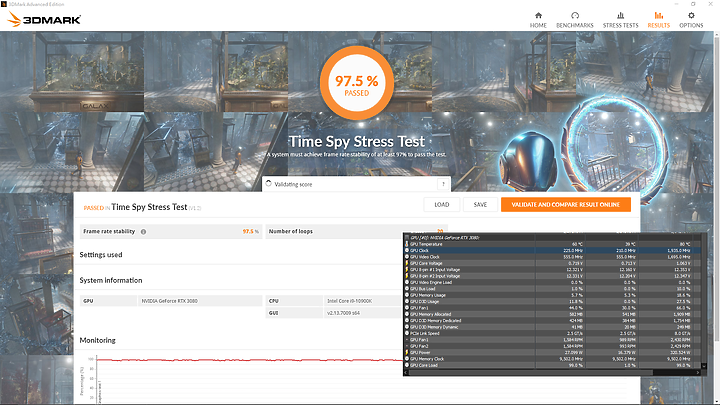
Task: Select the GPU Temperature sensor label
Action: coord(426,244)
